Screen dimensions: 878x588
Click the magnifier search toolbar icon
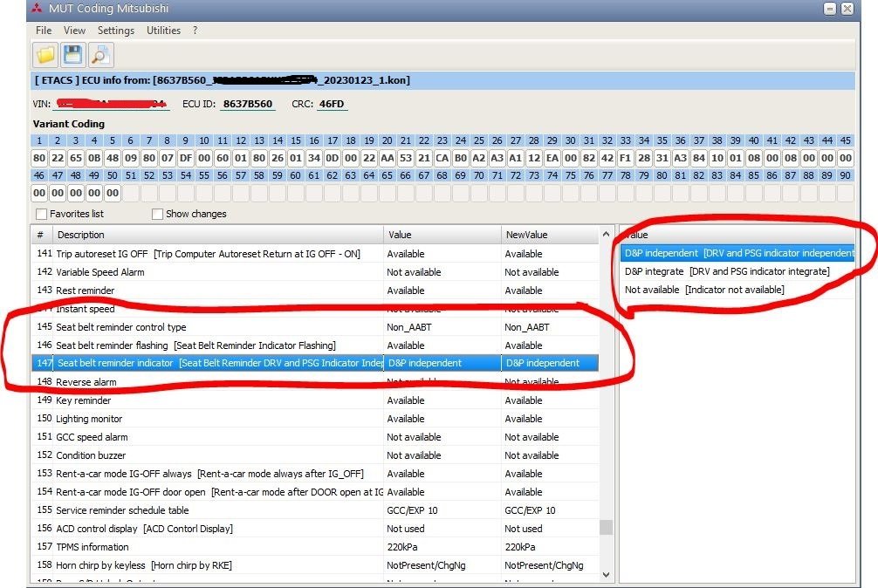[100, 55]
